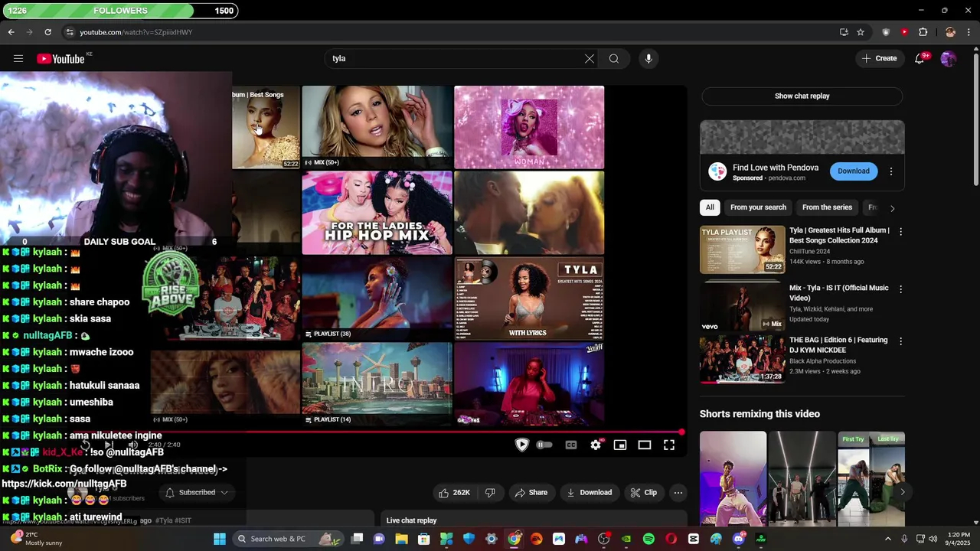Go to the YouTube home logo
Screen dimensions: 980x551
click(x=60, y=59)
